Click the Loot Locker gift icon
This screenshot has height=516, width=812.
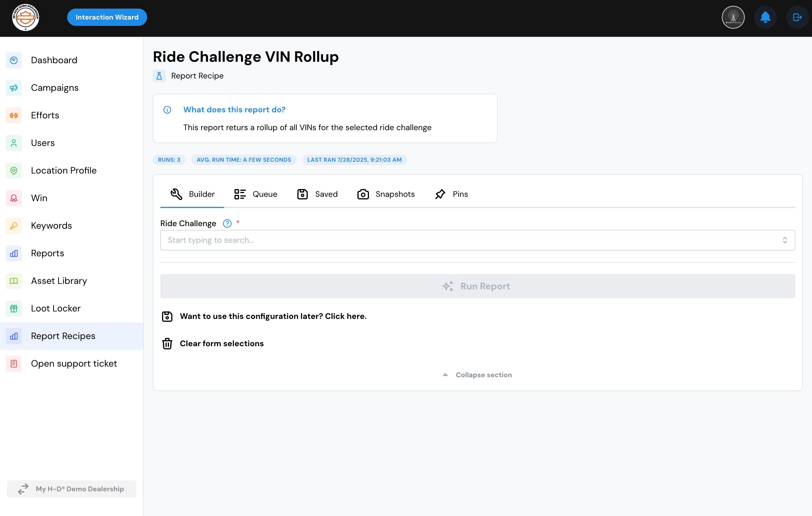click(14, 309)
